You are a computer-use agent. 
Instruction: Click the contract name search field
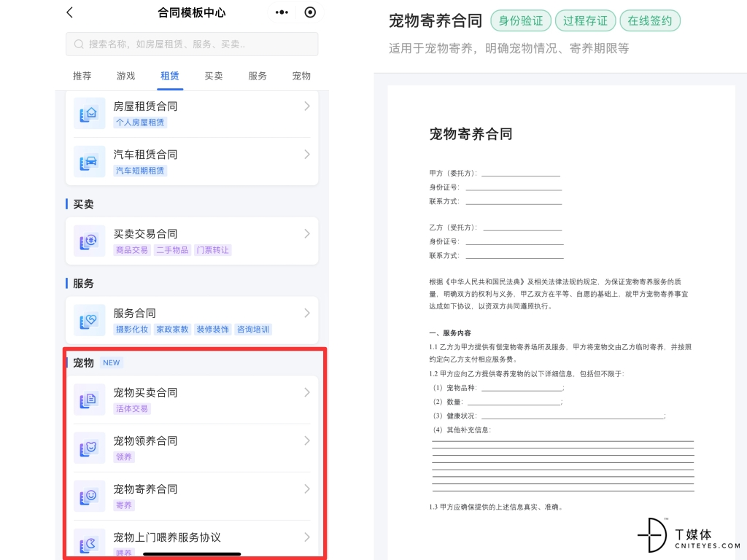(192, 44)
